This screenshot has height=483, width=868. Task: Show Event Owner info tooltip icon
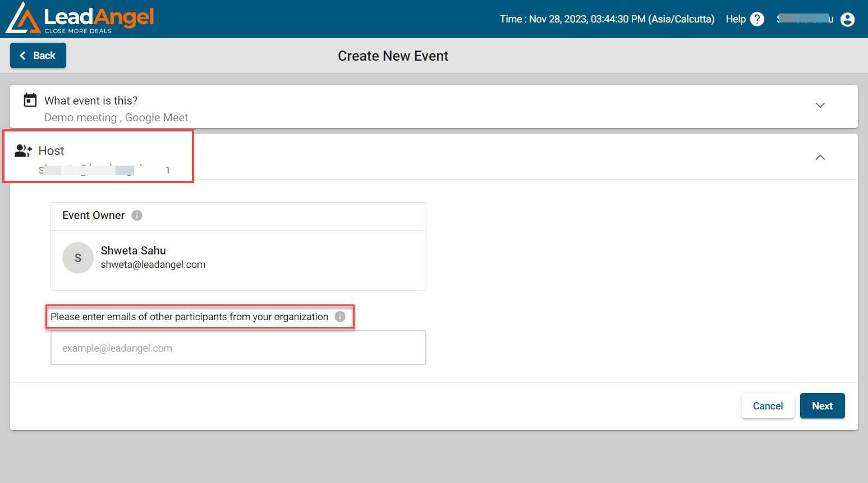coord(137,216)
